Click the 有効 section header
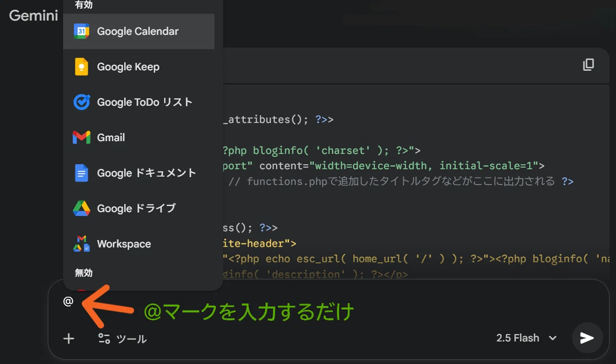The height and width of the screenshot is (364, 616). 84,5
